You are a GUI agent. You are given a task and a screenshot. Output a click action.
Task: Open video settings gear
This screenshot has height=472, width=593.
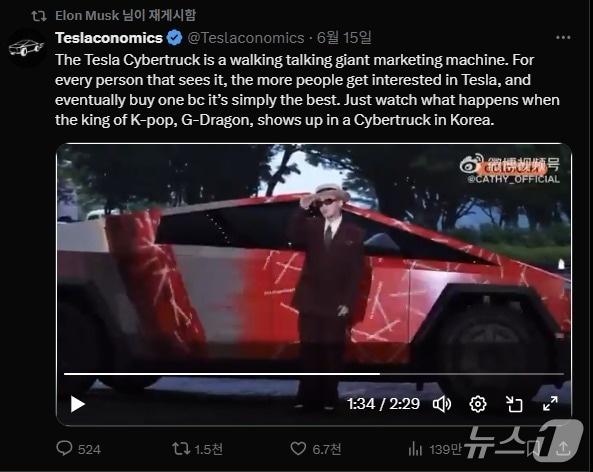pos(478,404)
